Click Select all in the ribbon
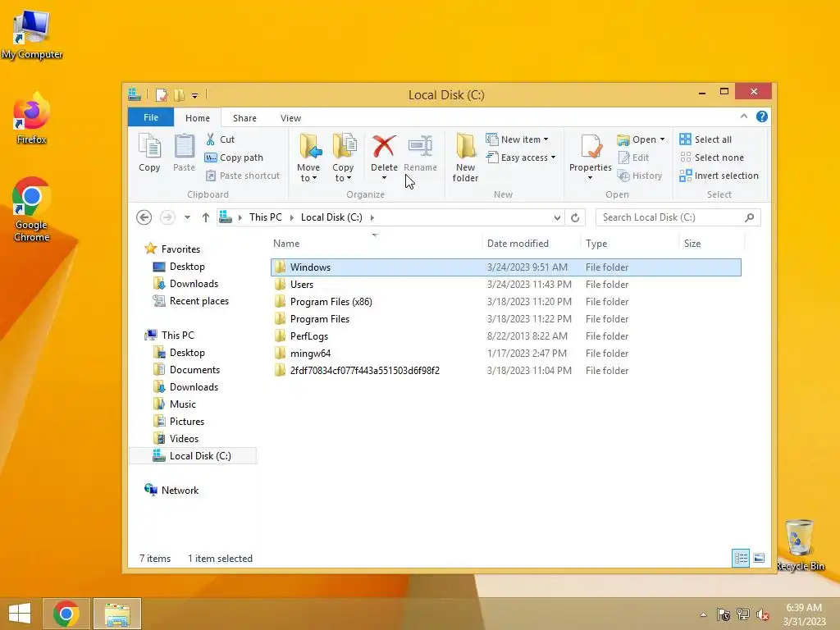 coord(705,139)
